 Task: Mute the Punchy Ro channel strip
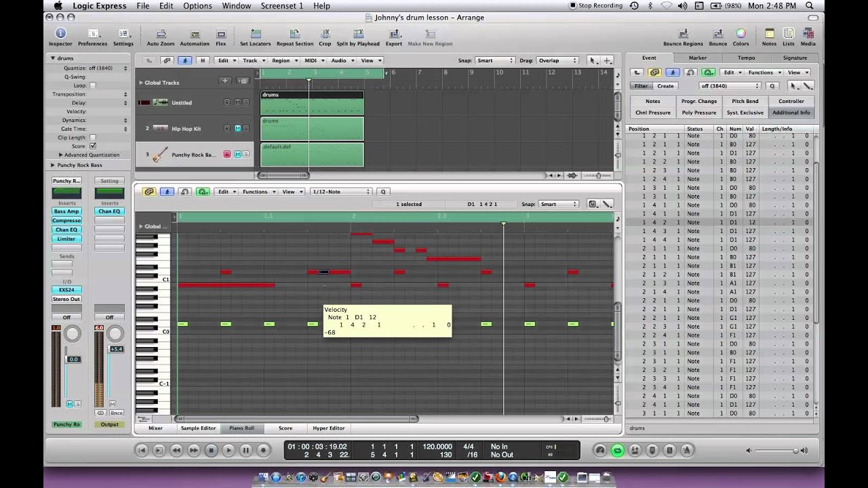pos(70,404)
